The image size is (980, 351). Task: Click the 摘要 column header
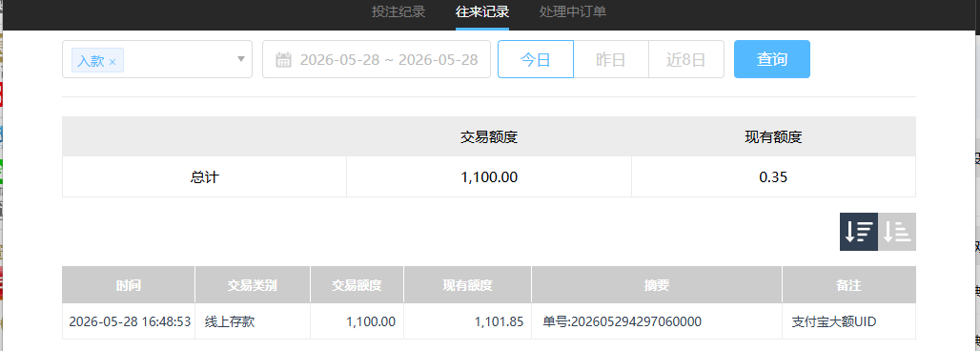coord(657,285)
